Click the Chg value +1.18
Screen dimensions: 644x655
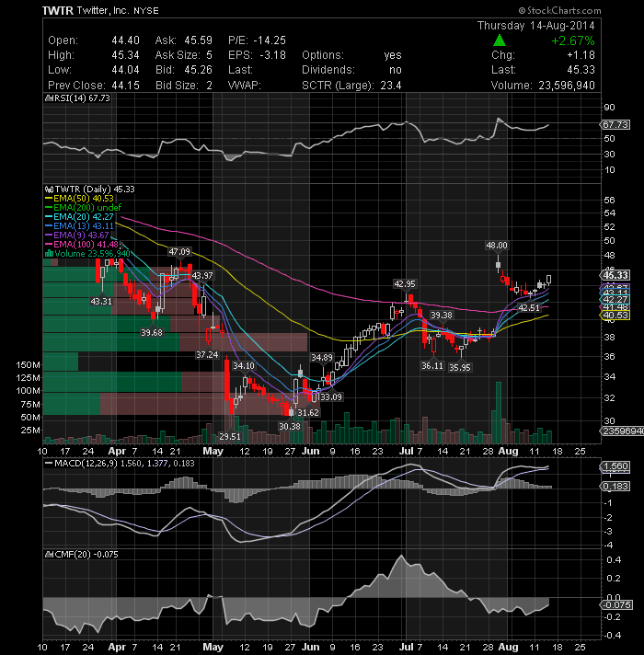pyautogui.click(x=581, y=55)
